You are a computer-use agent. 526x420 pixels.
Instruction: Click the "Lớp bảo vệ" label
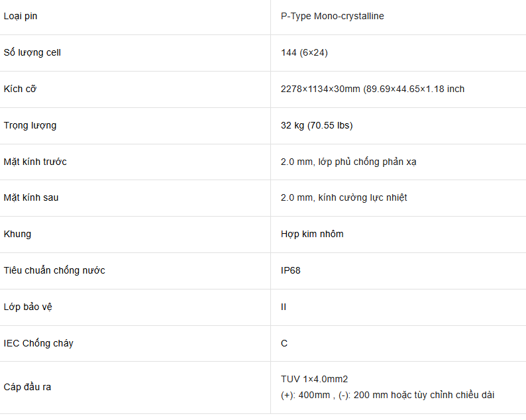pyautogui.click(x=27, y=307)
